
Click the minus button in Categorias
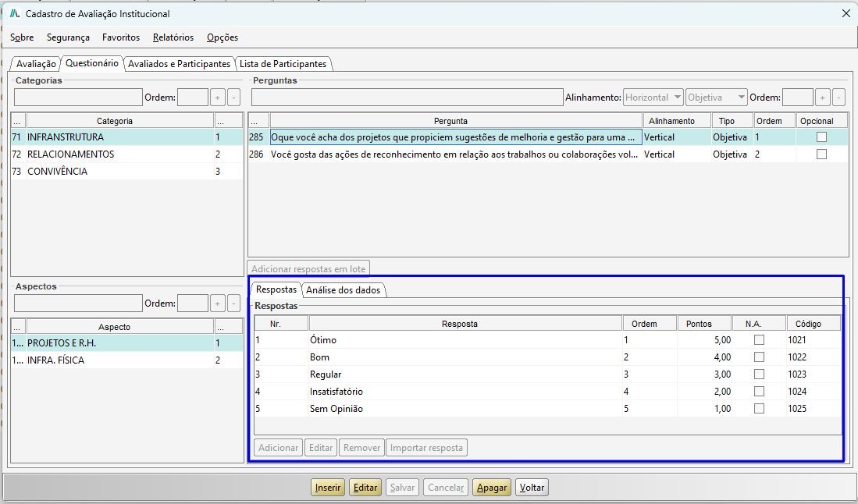[x=233, y=98]
